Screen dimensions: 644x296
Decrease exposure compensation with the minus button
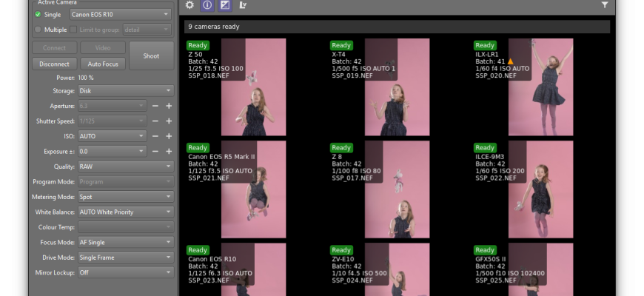(x=155, y=152)
